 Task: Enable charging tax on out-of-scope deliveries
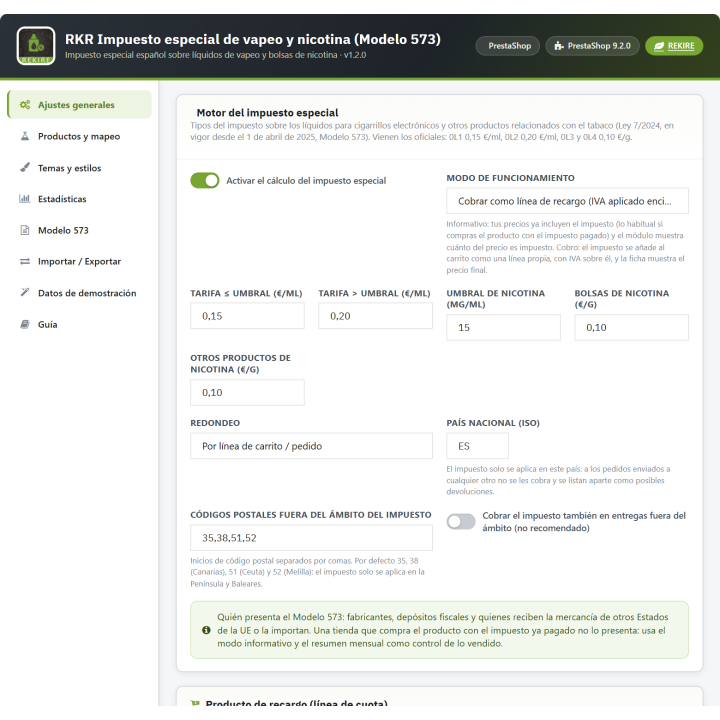click(x=461, y=522)
